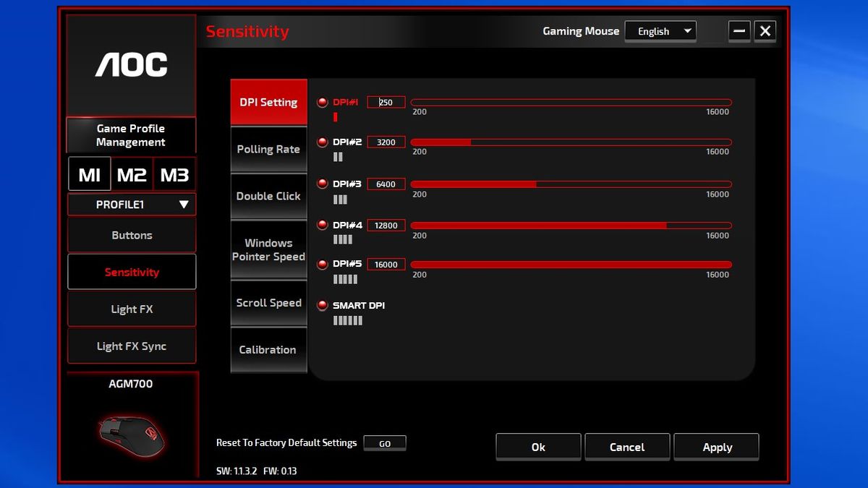Image resolution: width=868 pixels, height=488 pixels.
Task: Click the Gaming Mouse label
Action: (x=581, y=31)
